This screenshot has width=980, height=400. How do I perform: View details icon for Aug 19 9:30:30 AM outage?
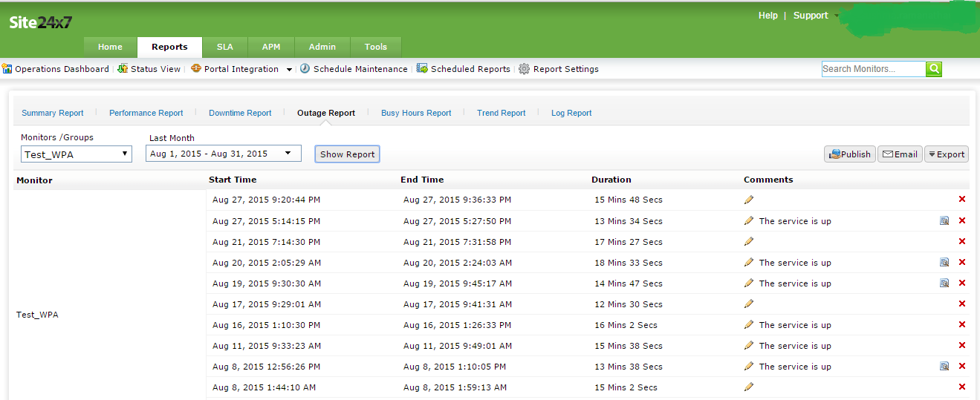coord(944,283)
